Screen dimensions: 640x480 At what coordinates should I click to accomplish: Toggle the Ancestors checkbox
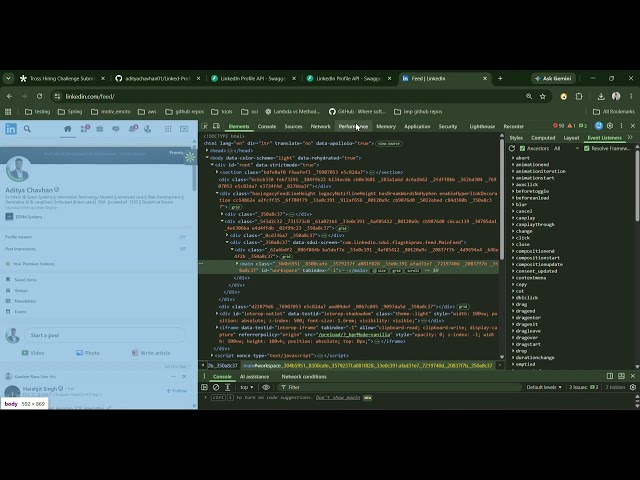point(522,149)
